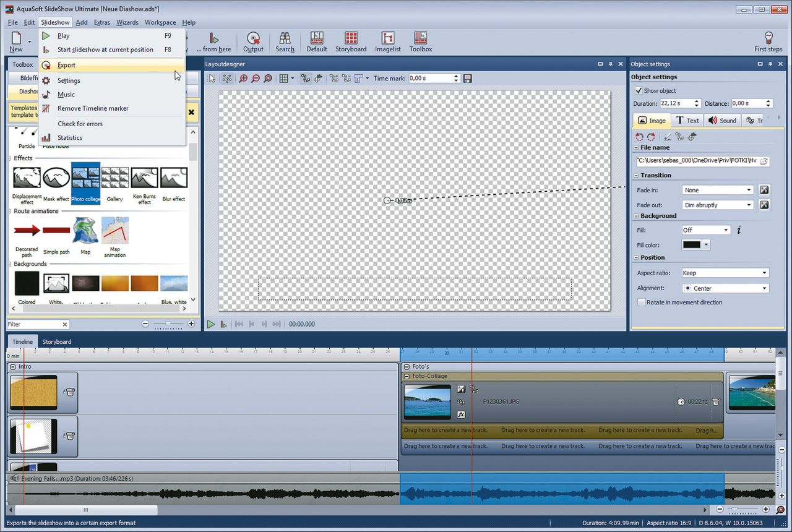This screenshot has height=532, width=792.
Task: Open the Storyboard view from the toolbar
Action: tap(351, 41)
